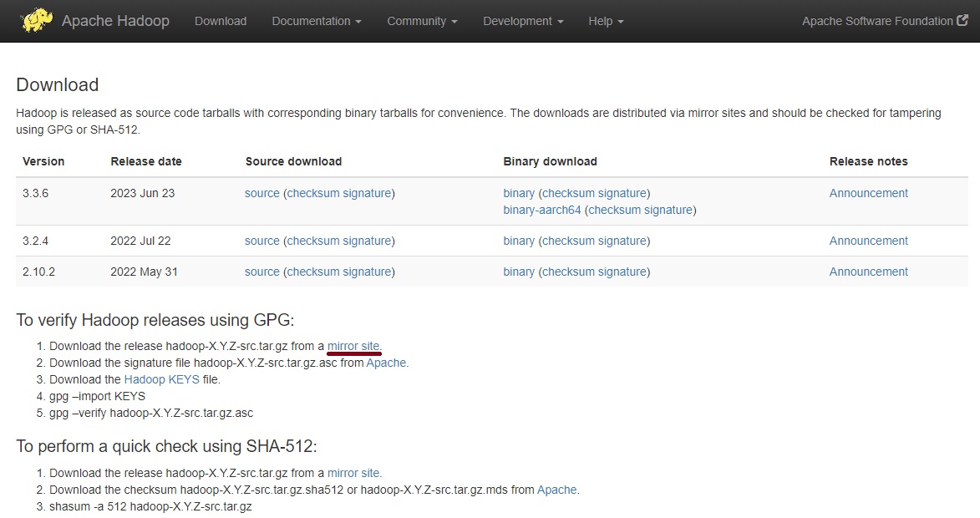Download the 2.10.2 binary tarball
This screenshot has height=518, width=980.
pos(519,272)
